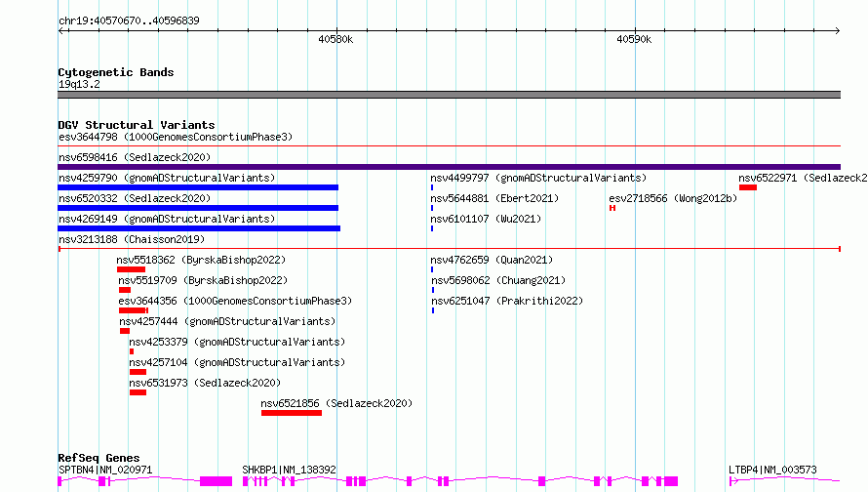Click the chr19:40570670..40596839 coordinate label
This screenshot has width=868, height=492.
(x=129, y=20)
